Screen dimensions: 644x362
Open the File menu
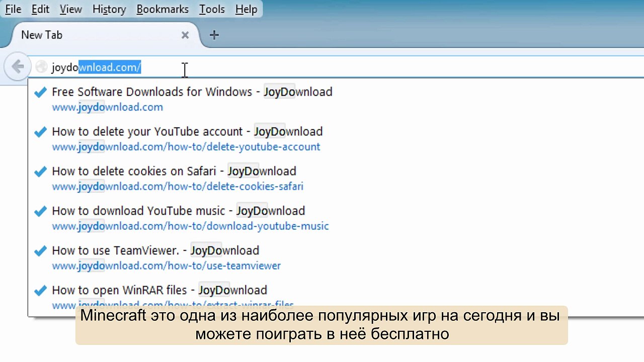coord(13,9)
